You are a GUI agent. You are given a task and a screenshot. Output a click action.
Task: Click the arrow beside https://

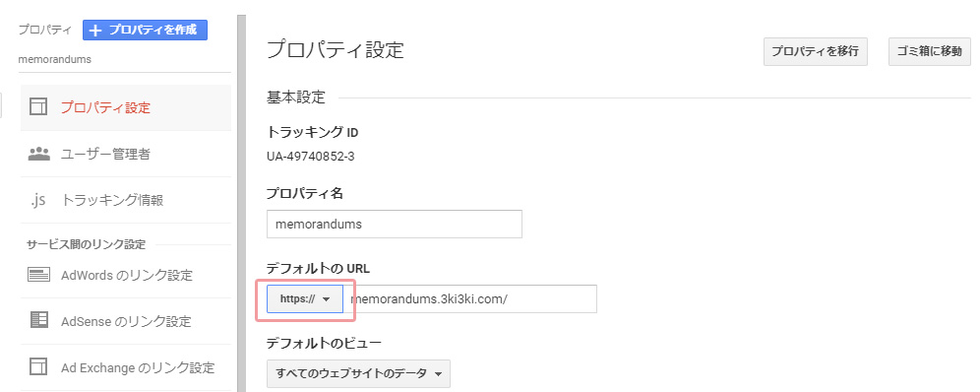(x=326, y=299)
